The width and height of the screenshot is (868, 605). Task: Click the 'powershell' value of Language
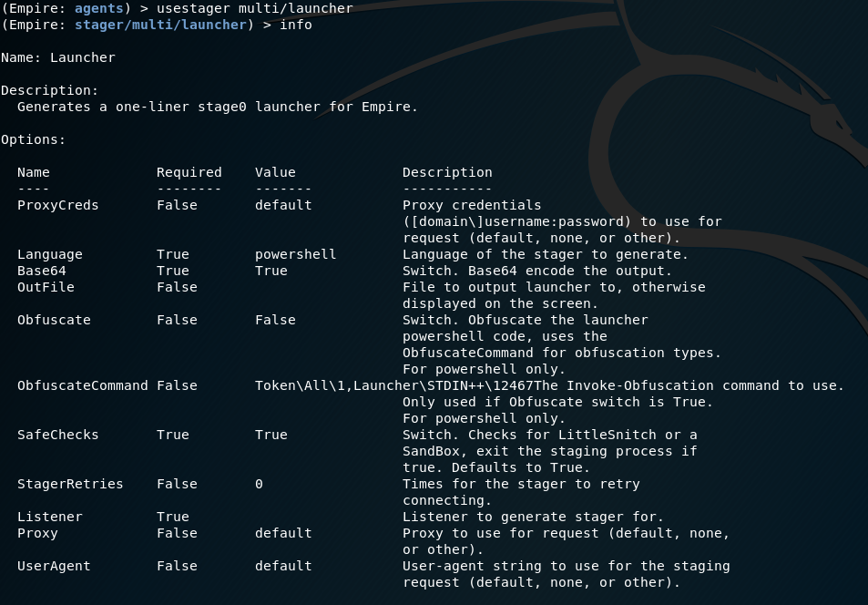click(296, 254)
